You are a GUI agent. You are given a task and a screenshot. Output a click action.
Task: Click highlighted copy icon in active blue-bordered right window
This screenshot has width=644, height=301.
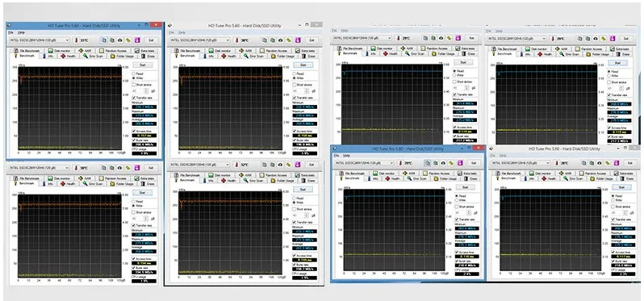(x=428, y=163)
